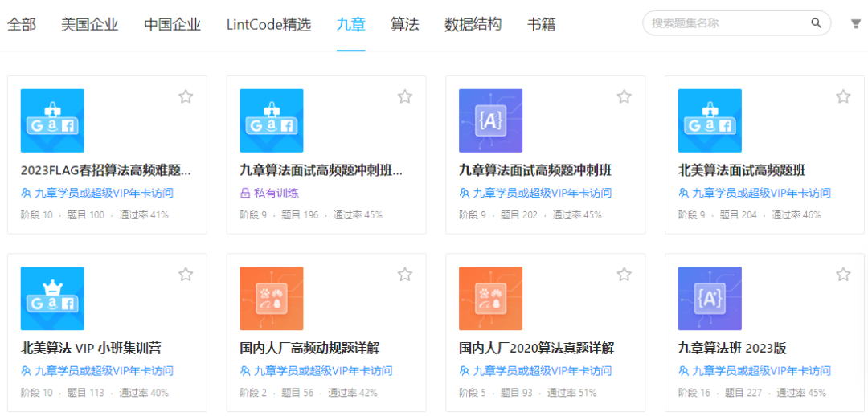Favorite the 2023FLAG春招算法高频难题 card with its star
Viewport: 868px width, 416px height.
186,97
